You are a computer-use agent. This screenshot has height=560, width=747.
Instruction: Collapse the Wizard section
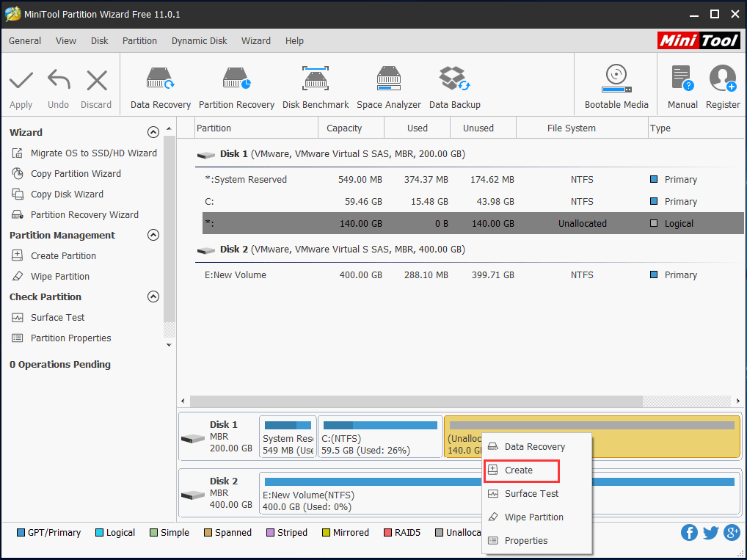(x=153, y=132)
